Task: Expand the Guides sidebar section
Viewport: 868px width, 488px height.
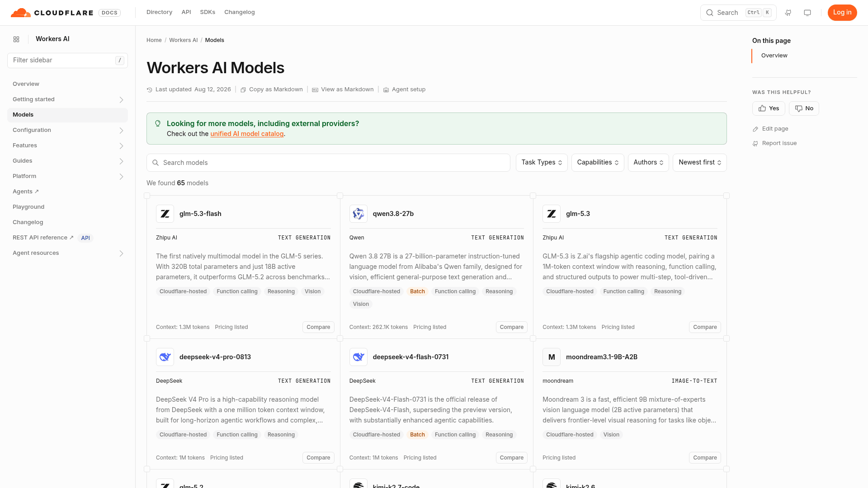Action: pos(121,161)
